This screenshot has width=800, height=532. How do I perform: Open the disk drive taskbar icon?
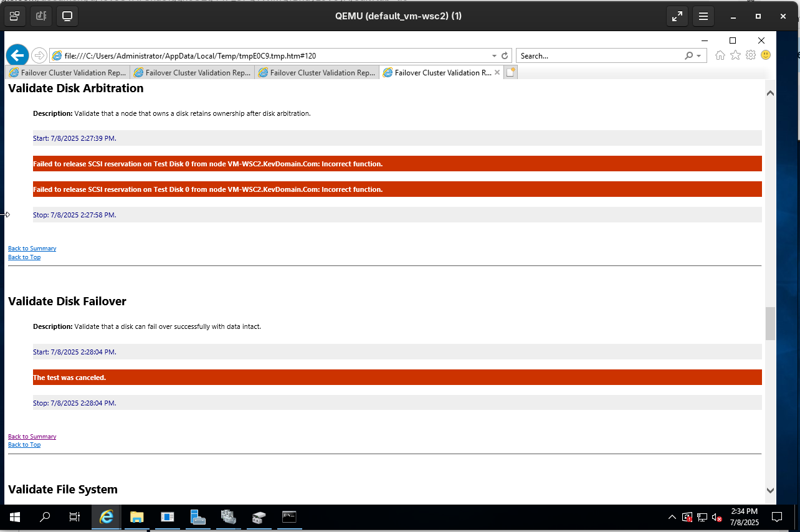coord(259,517)
